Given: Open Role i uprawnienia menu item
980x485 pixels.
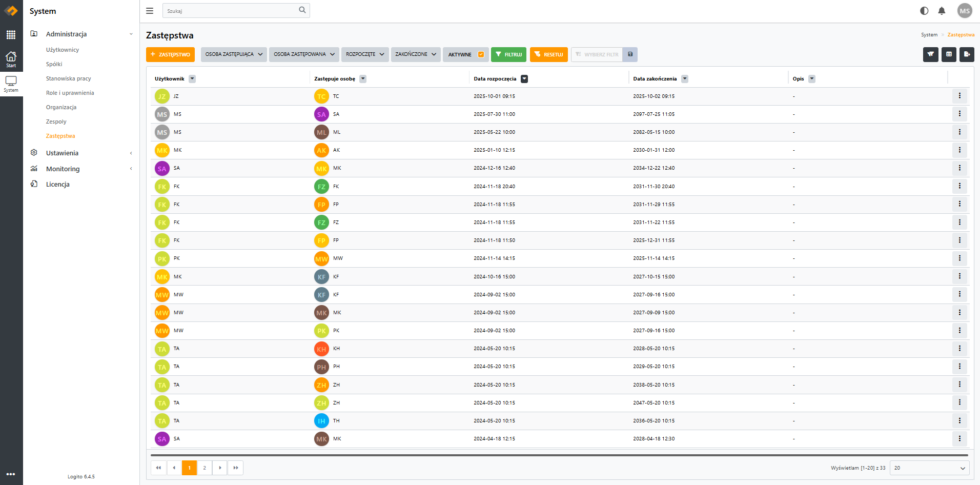Looking at the screenshot, I should 70,93.
